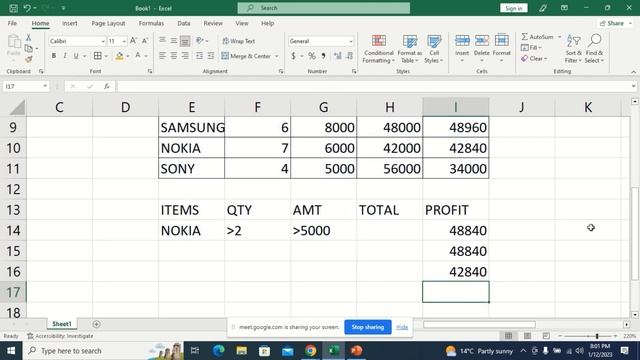
Task: Click the Sheet1 tab
Action: (x=62, y=324)
